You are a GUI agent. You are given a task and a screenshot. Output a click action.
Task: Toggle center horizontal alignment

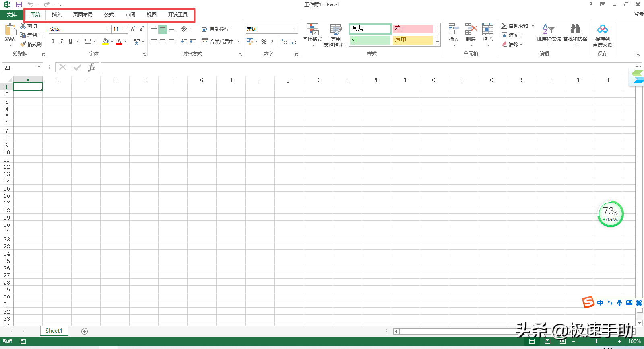163,41
